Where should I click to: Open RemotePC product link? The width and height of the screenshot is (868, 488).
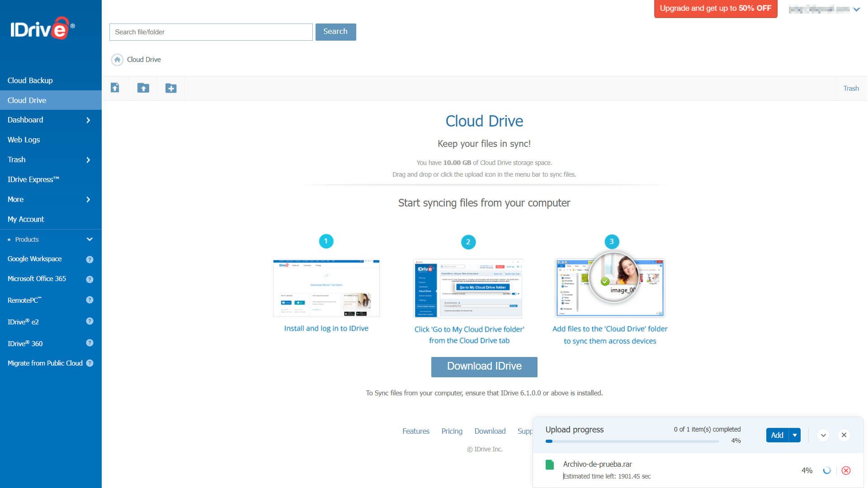[24, 300]
